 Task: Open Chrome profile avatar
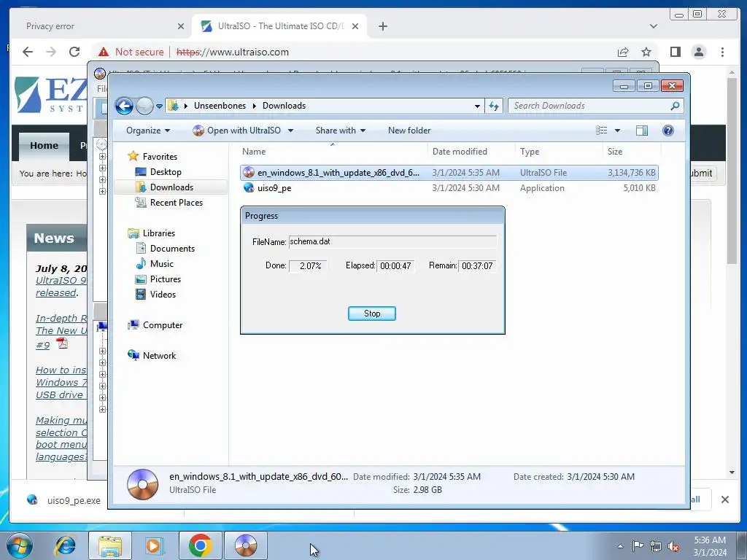699,52
